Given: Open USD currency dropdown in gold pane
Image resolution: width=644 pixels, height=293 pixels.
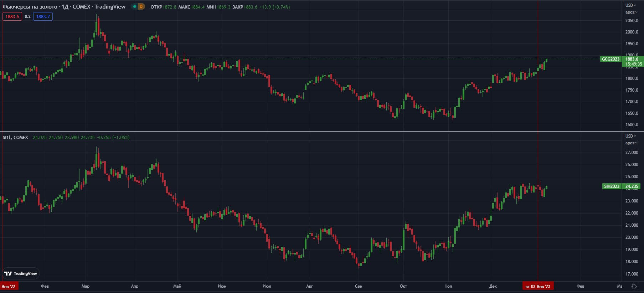Looking at the screenshot, I should click(630, 5).
